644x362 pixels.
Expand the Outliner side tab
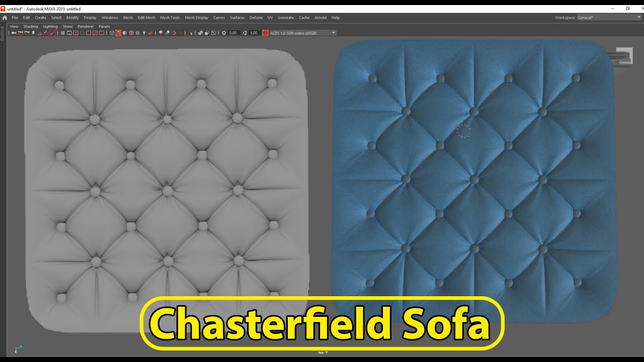point(2,33)
